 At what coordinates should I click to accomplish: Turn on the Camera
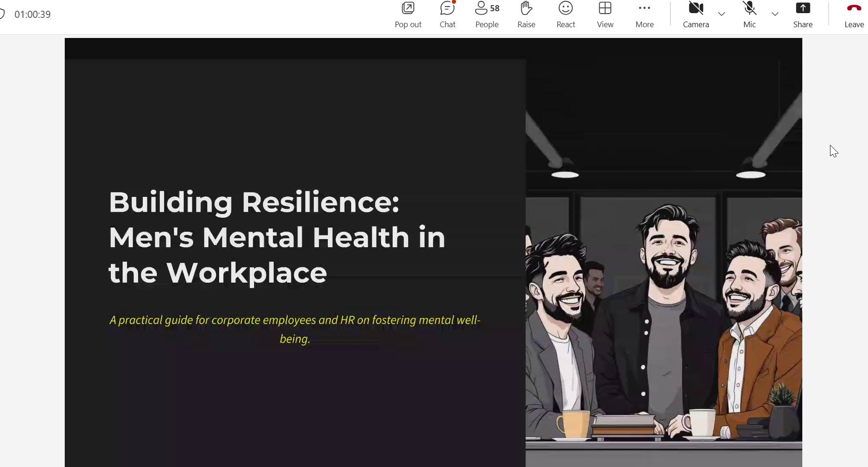695,15
